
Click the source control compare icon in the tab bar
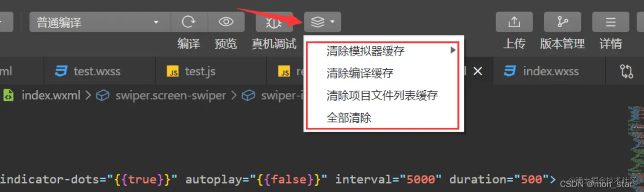click(626, 71)
